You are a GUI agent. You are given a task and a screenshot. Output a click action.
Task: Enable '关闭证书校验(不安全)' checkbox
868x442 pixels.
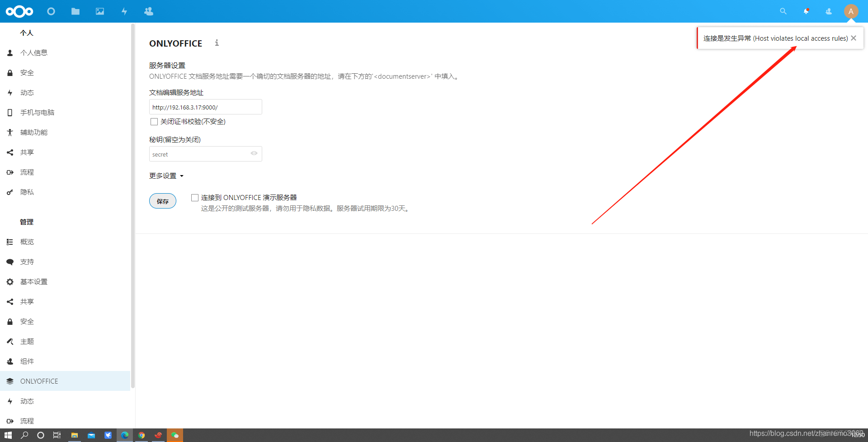[154, 121]
